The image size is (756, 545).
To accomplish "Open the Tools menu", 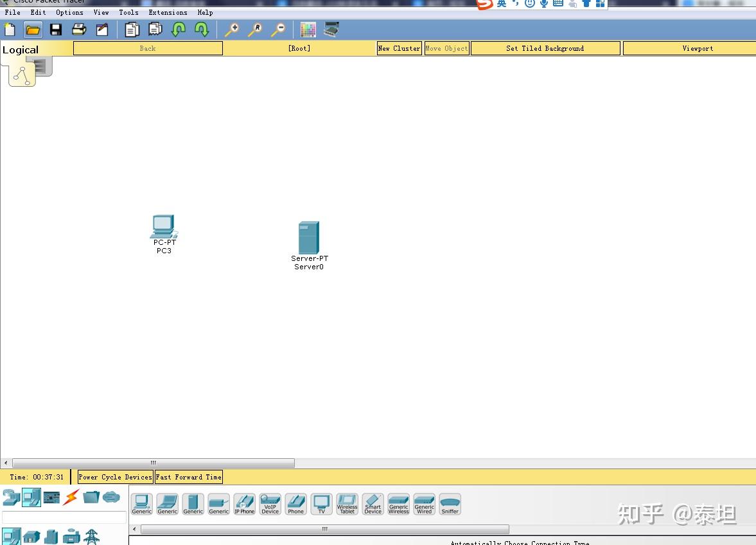I will pos(128,13).
